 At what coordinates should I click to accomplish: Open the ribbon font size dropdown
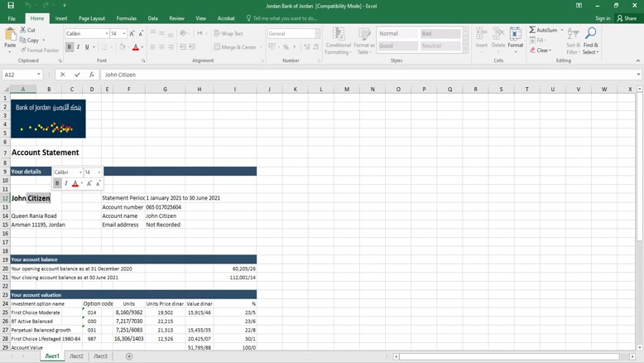point(124,34)
